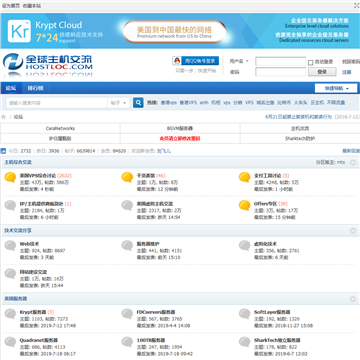This screenshot has height=360, width=360.
Task: Click the 服务器维护 forum bubble icon
Action: [127, 246]
